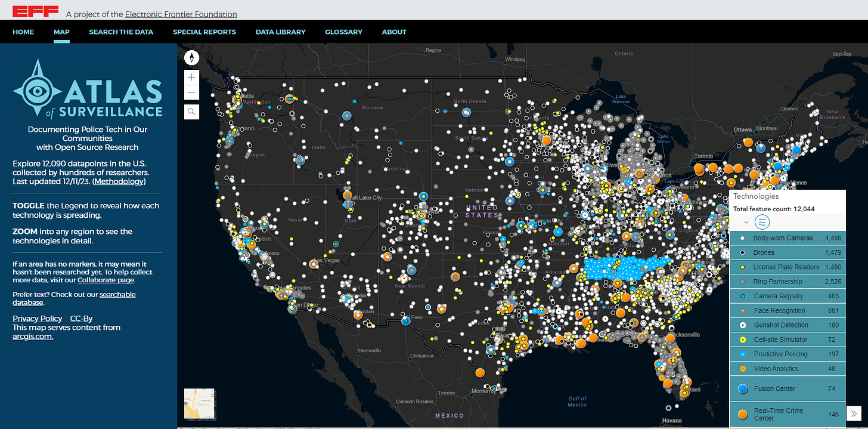Open SEARCH THE DATA
Viewport: 868px width, 429px height.
point(121,32)
